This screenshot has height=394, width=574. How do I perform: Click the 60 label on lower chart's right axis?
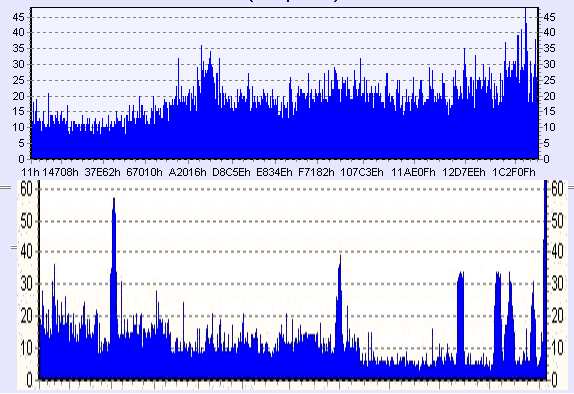point(557,189)
